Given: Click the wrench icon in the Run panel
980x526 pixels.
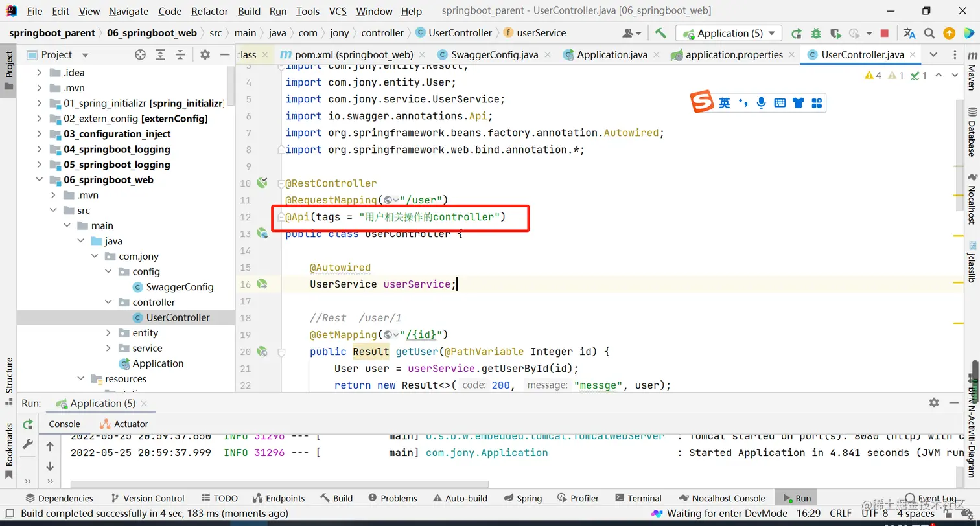Looking at the screenshot, I should click(28, 444).
